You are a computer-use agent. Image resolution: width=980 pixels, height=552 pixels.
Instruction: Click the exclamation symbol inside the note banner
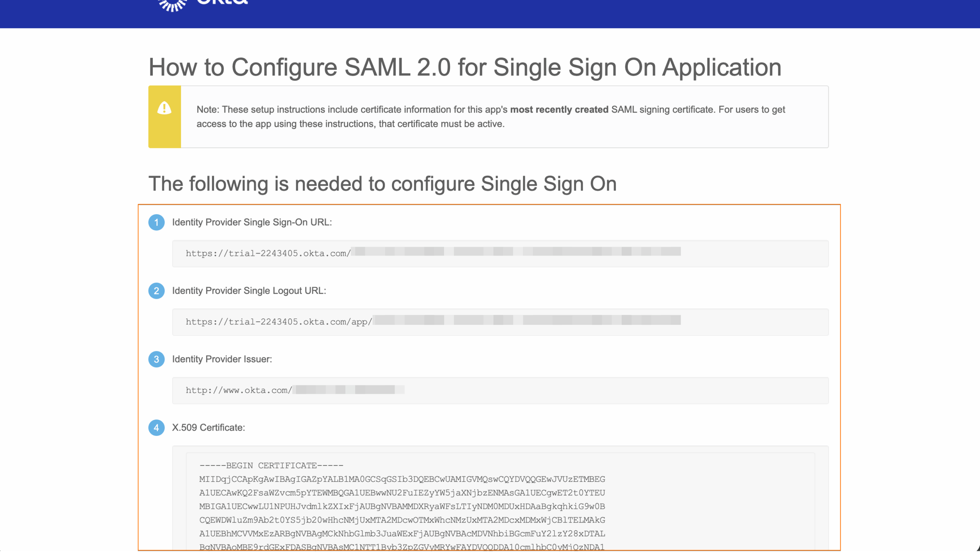[164, 108]
